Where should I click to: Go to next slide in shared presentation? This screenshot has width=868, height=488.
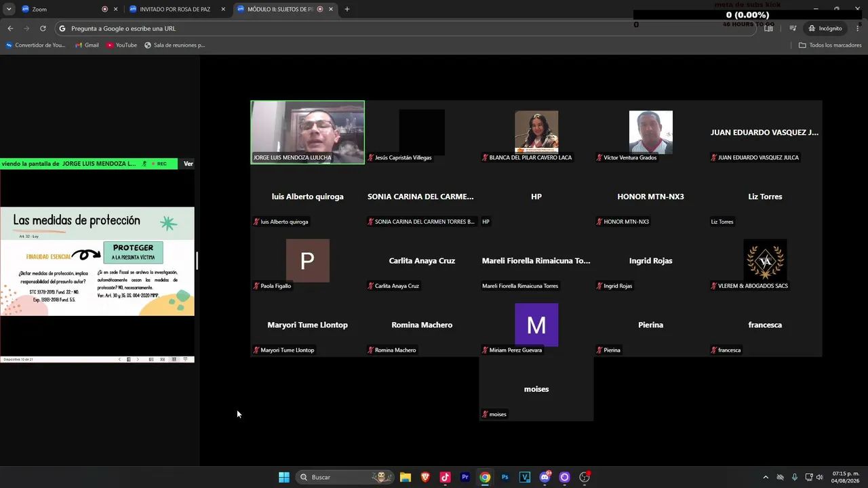138,359
